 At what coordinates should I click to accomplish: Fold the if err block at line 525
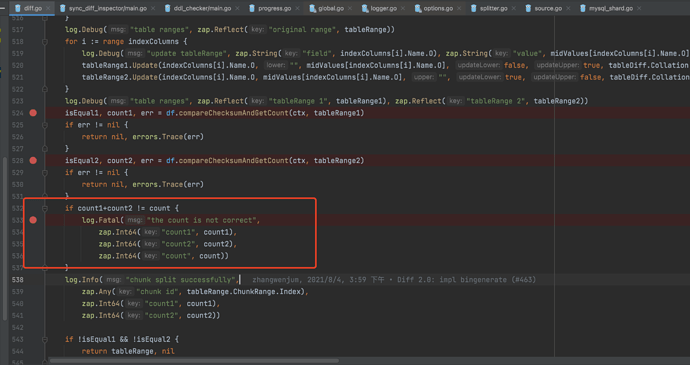point(45,125)
